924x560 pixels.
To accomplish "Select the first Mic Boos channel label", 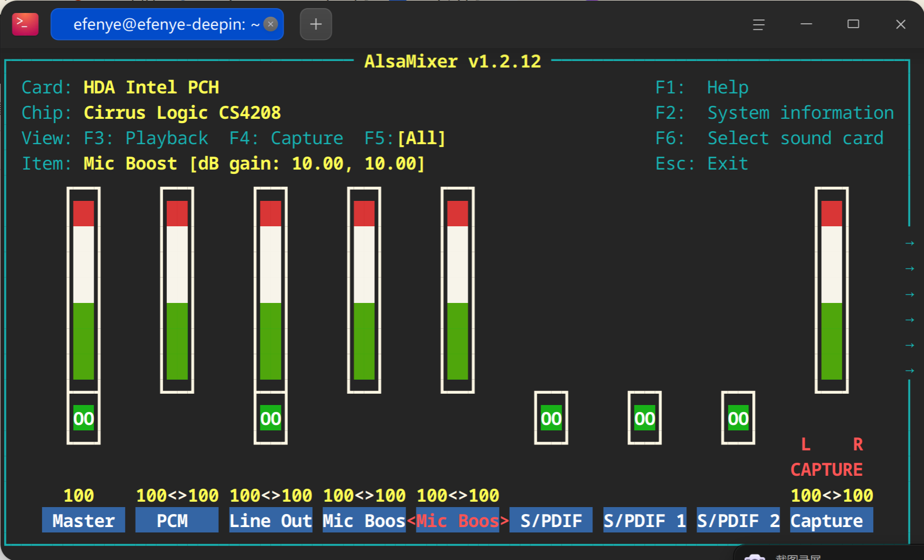I will [x=364, y=520].
